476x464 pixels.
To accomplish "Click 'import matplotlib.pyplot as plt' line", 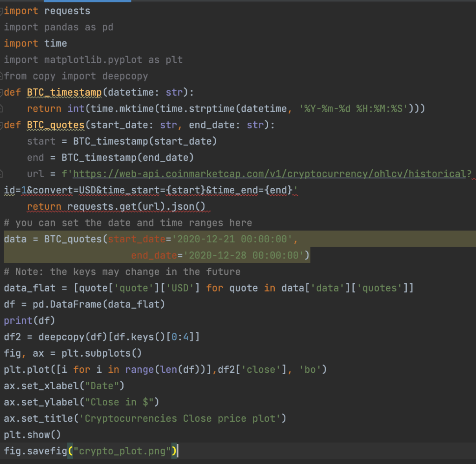I will [x=93, y=60].
